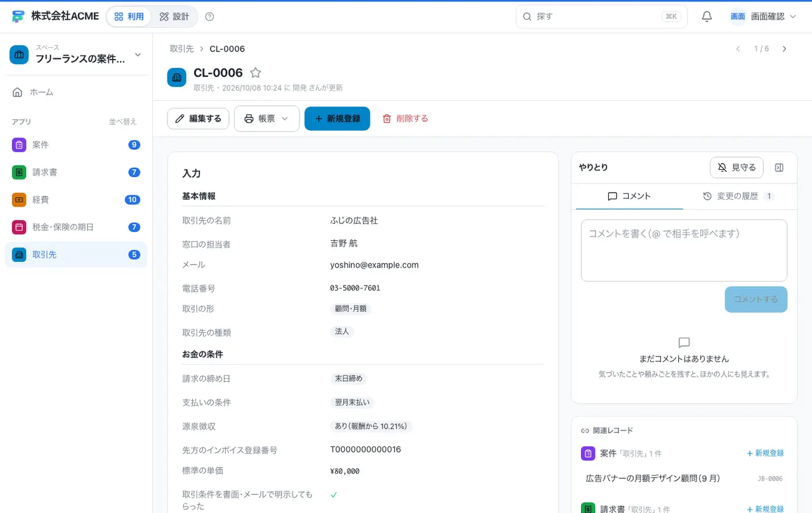812x513 pixels.
Task: Open the 案件 app in the sidebar
Action: [76, 145]
